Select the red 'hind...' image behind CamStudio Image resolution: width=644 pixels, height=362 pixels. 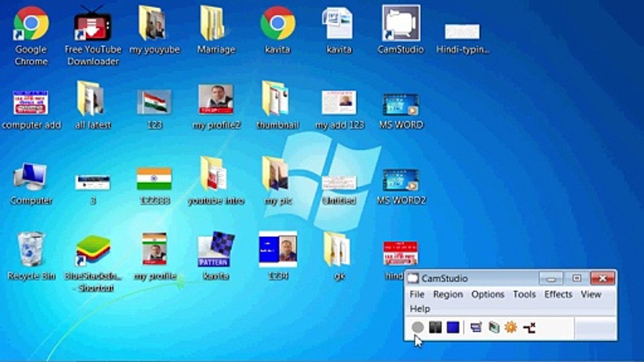point(400,253)
